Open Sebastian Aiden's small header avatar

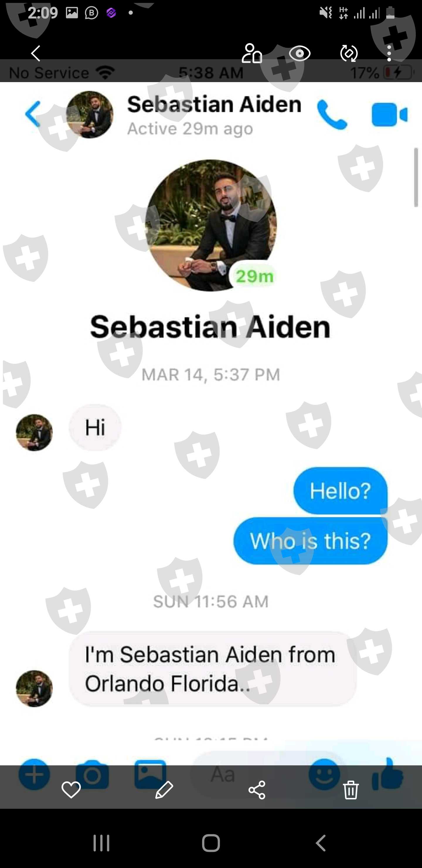click(x=90, y=114)
